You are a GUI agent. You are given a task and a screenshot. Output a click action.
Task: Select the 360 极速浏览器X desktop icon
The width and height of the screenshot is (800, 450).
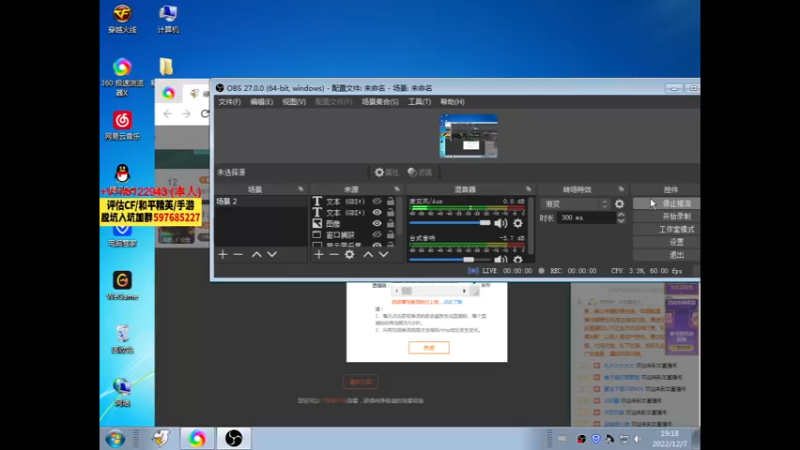pyautogui.click(x=122, y=77)
